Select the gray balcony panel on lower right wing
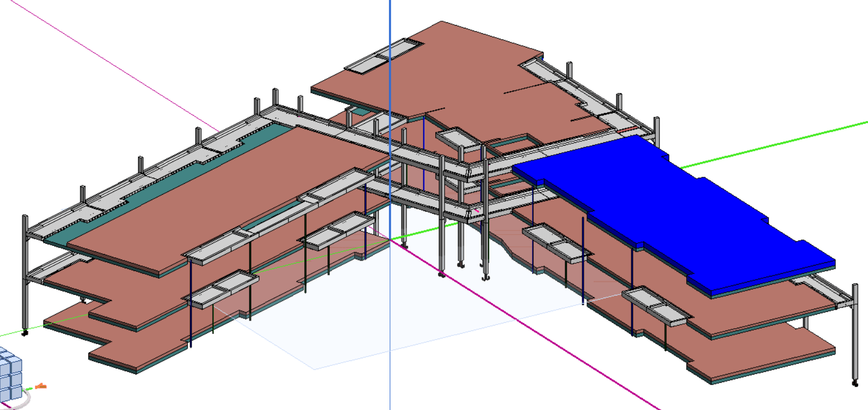The image size is (868, 410). pyautogui.click(x=655, y=305)
